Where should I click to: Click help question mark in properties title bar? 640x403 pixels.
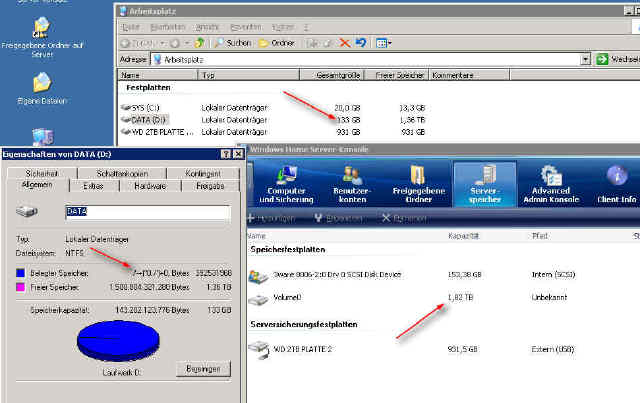click(225, 154)
